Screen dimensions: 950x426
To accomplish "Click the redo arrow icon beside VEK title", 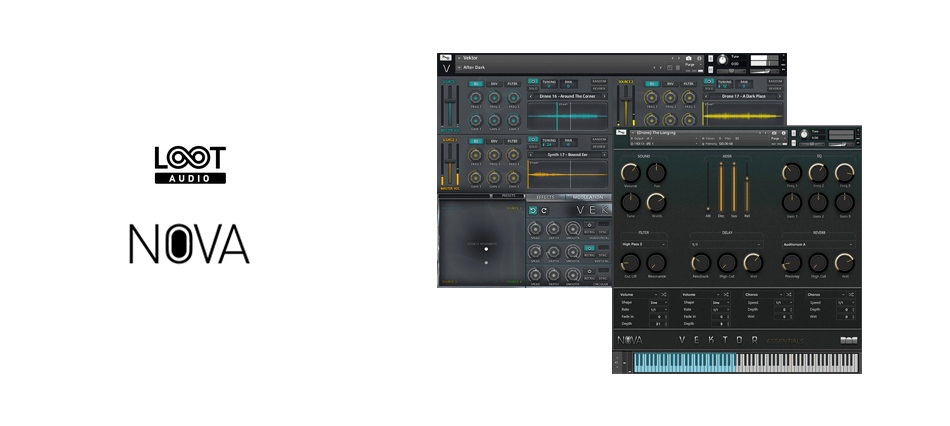I will point(546,210).
